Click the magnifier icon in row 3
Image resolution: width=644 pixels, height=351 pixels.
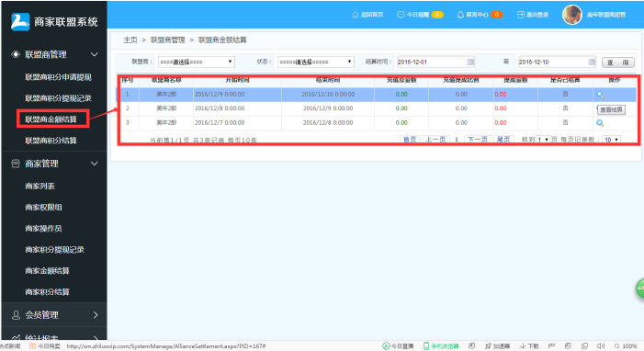click(600, 123)
